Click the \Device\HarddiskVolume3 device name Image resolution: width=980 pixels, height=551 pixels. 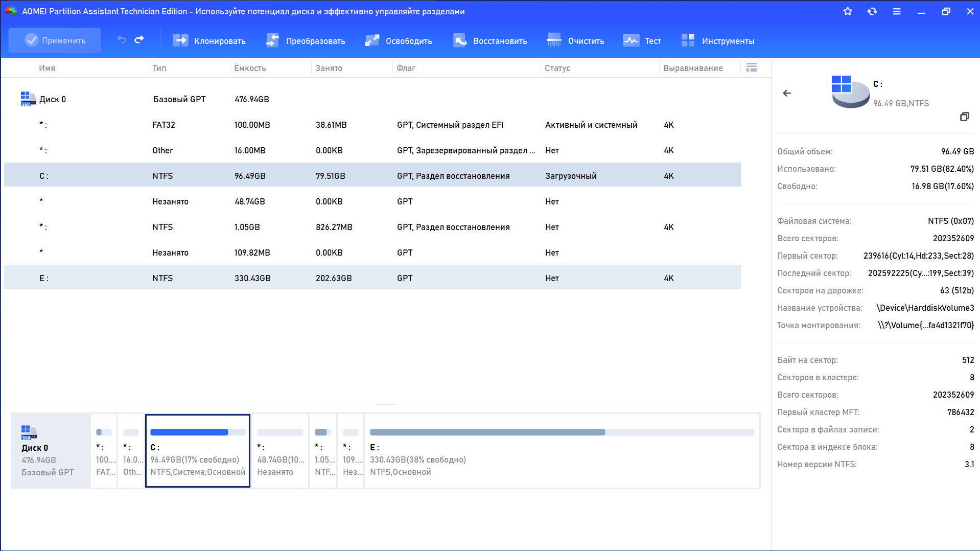point(925,308)
